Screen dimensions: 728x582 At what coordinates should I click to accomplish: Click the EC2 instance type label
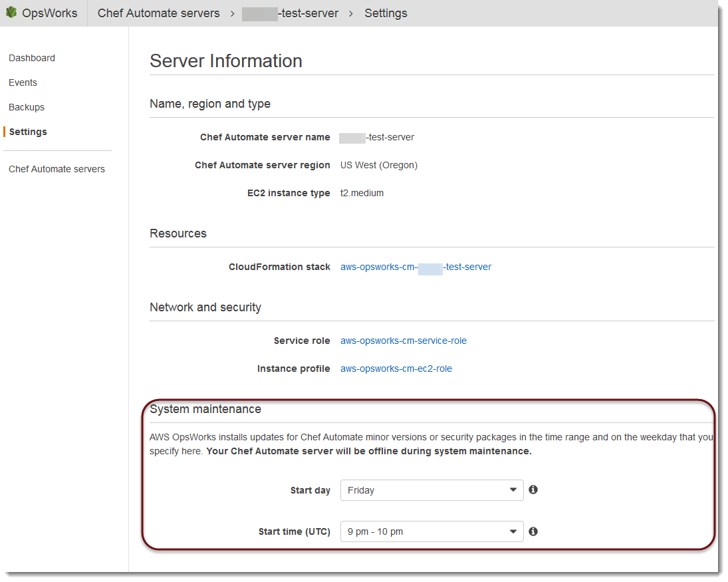click(289, 194)
